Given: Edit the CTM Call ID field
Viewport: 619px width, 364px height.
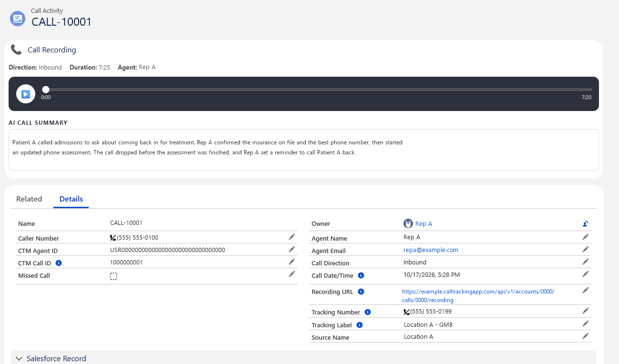Looking at the screenshot, I should tap(292, 262).
